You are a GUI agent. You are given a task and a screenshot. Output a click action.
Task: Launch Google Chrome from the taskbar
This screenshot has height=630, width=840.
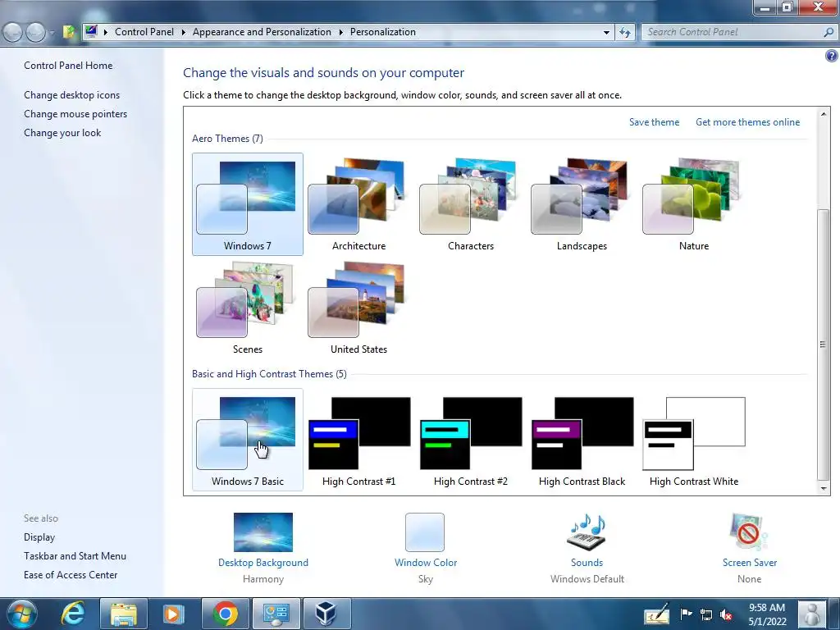click(225, 614)
